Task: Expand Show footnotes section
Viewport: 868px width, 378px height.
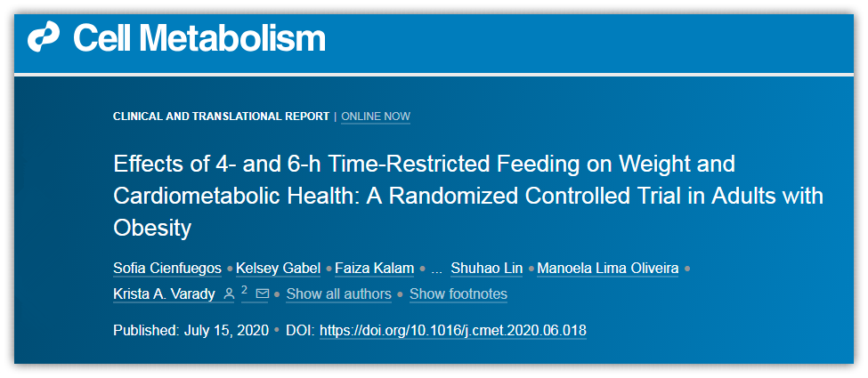Action: pyautogui.click(x=458, y=294)
